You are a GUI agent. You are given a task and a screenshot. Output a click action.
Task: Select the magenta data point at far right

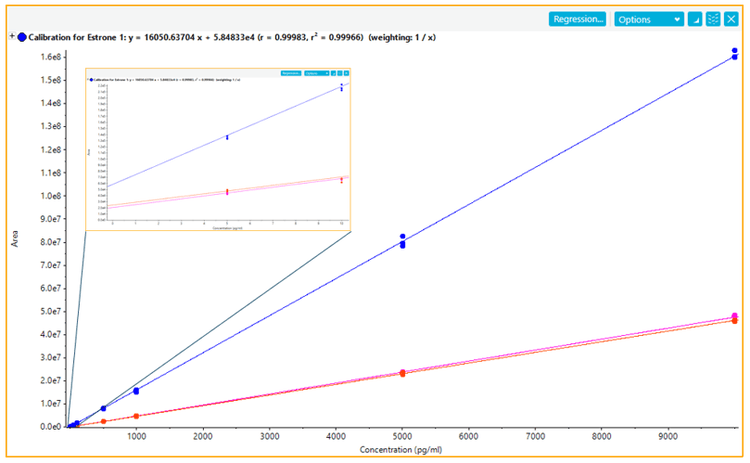click(x=735, y=317)
